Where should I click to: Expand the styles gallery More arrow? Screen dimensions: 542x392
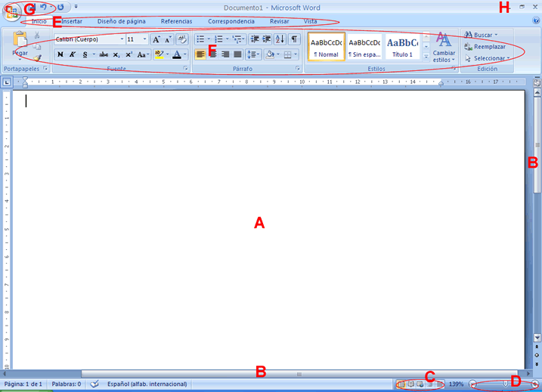tap(426, 57)
